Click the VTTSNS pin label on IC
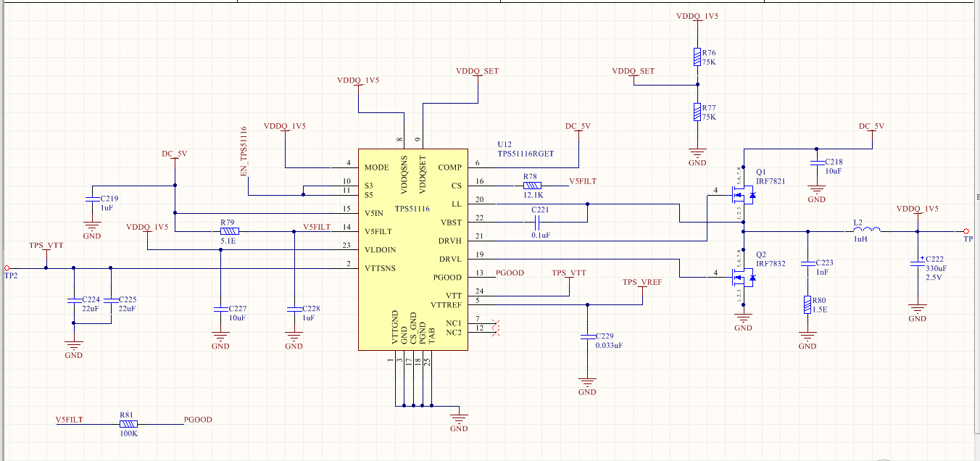The width and height of the screenshot is (980, 461). [x=381, y=268]
